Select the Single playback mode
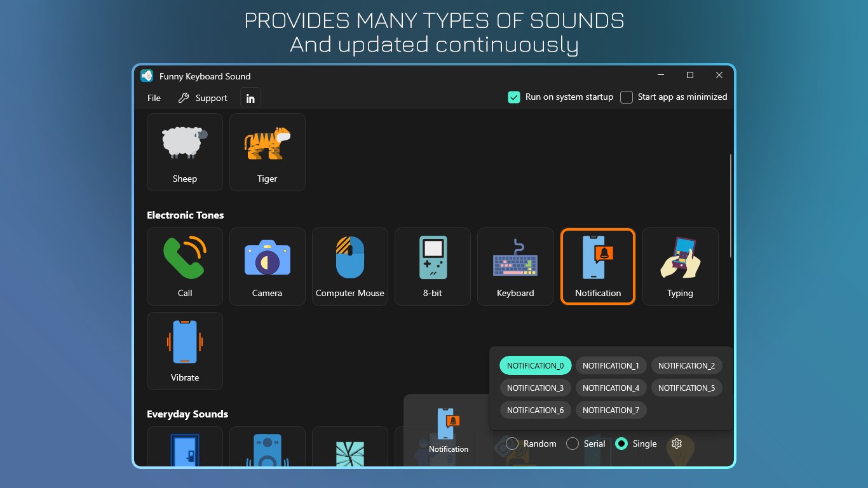The image size is (868, 488). point(636,444)
